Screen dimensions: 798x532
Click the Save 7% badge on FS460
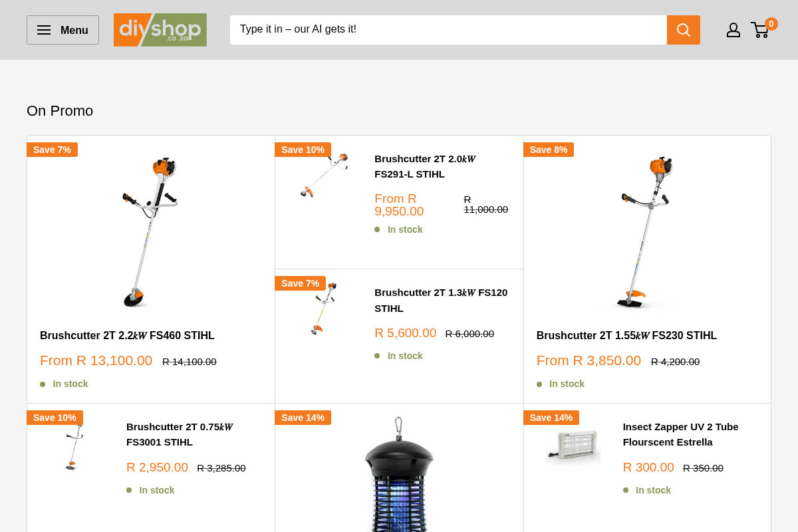point(52,150)
